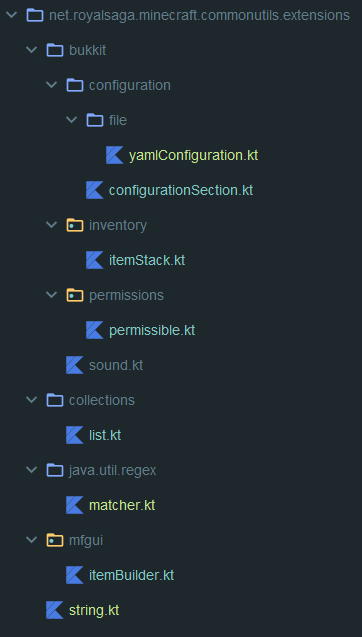Open itemBuilder.kt under mfgui
Image resolution: width=362 pixels, height=637 pixels.
point(131,575)
